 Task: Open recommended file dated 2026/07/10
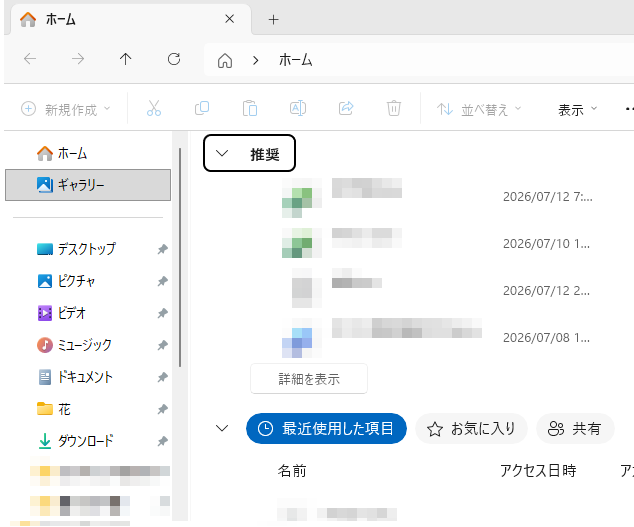point(437,243)
